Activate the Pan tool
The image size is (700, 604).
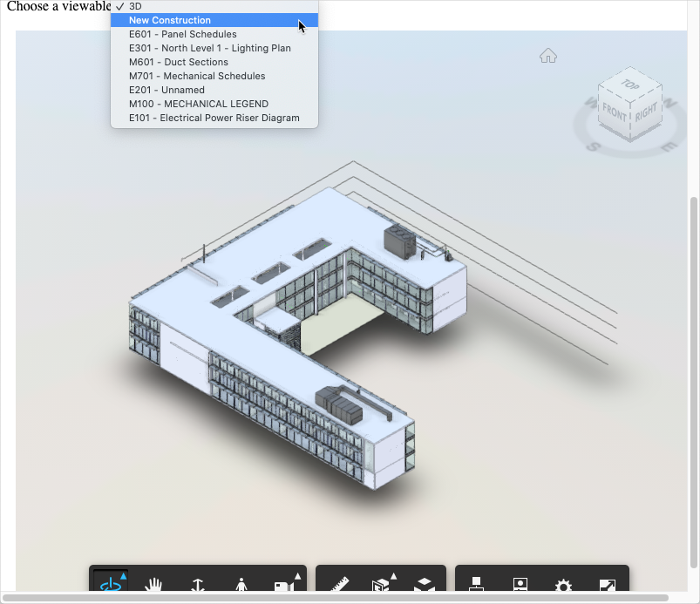point(153,586)
